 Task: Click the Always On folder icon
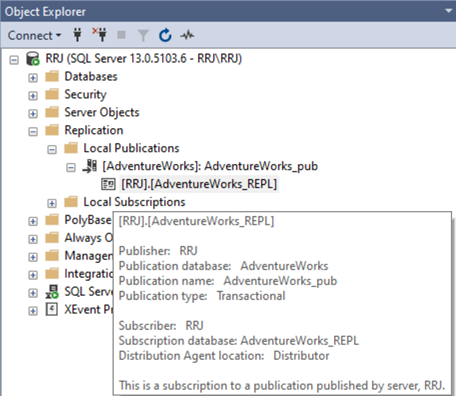tap(52, 238)
